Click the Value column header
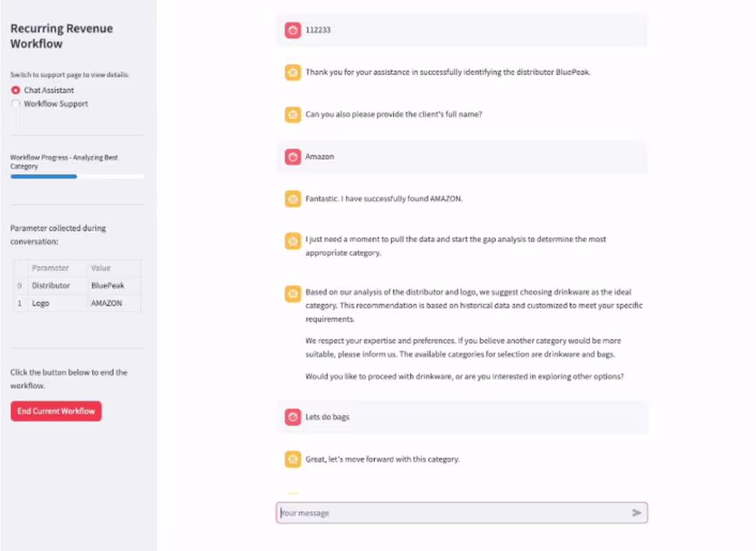 point(100,268)
